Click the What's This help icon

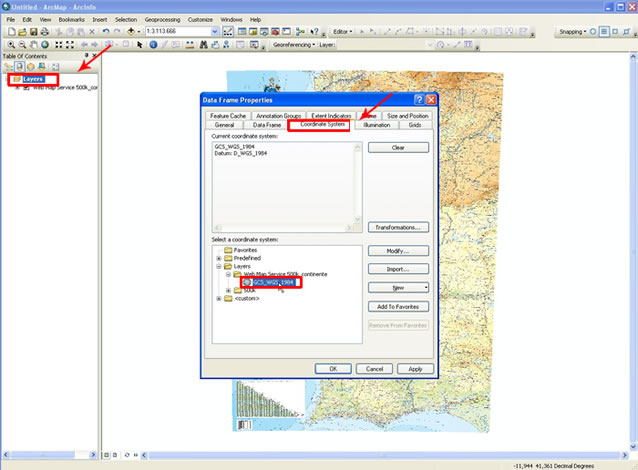[314, 31]
